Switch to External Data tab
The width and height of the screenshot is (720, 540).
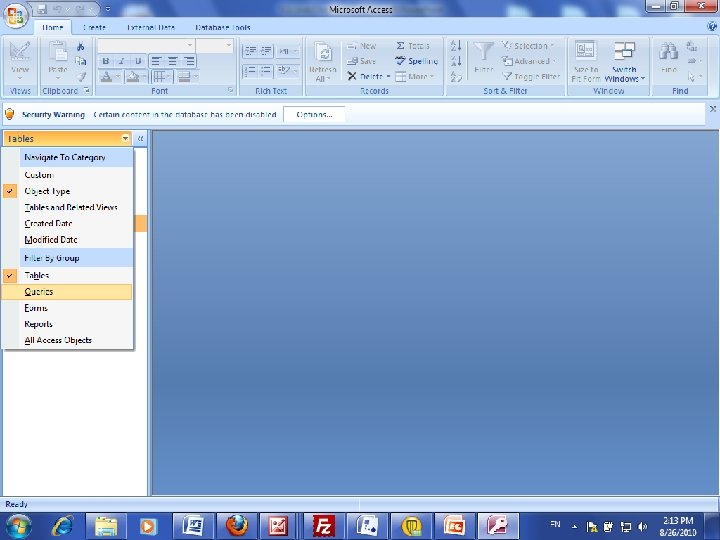pyautogui.click(x=151, y=27)
